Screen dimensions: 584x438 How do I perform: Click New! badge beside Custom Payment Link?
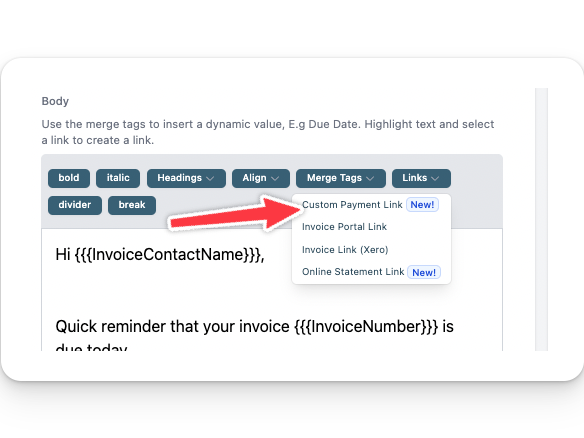pos(422,205)
